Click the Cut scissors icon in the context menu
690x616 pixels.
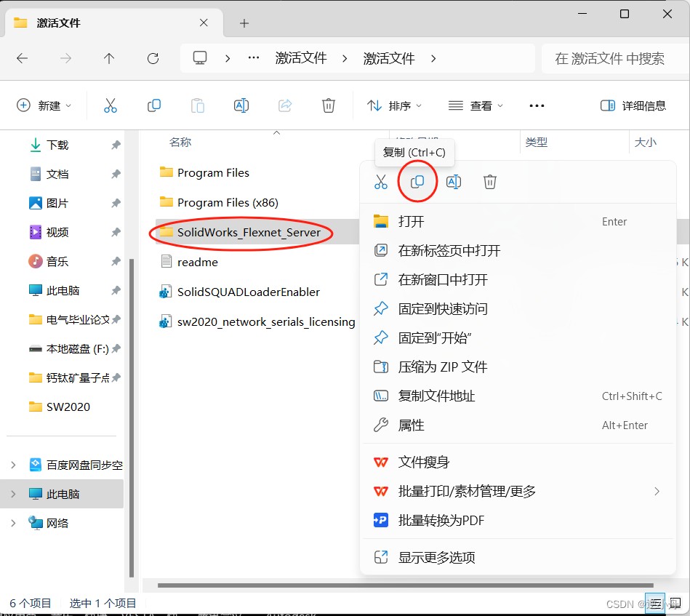pyautogui.click(x=381, y=182)
